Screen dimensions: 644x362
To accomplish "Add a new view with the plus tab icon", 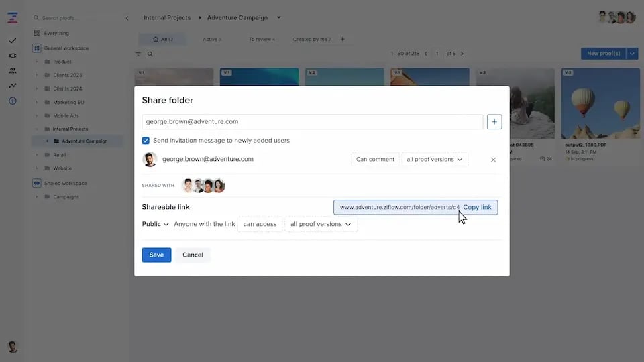I will coord(343,39).
